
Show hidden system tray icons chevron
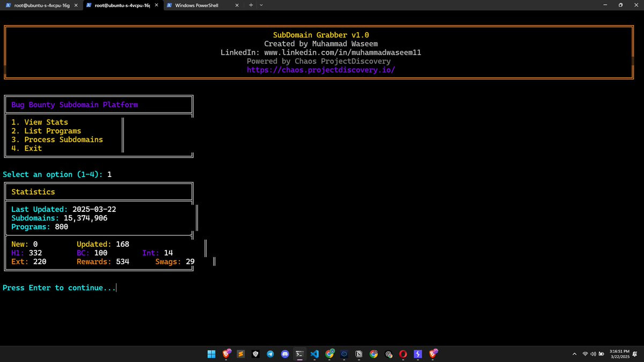574,354
